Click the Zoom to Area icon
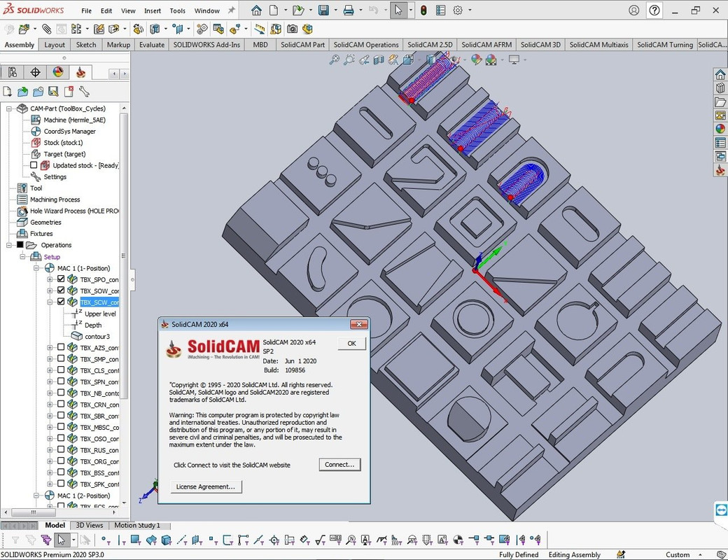 (349, 59)
